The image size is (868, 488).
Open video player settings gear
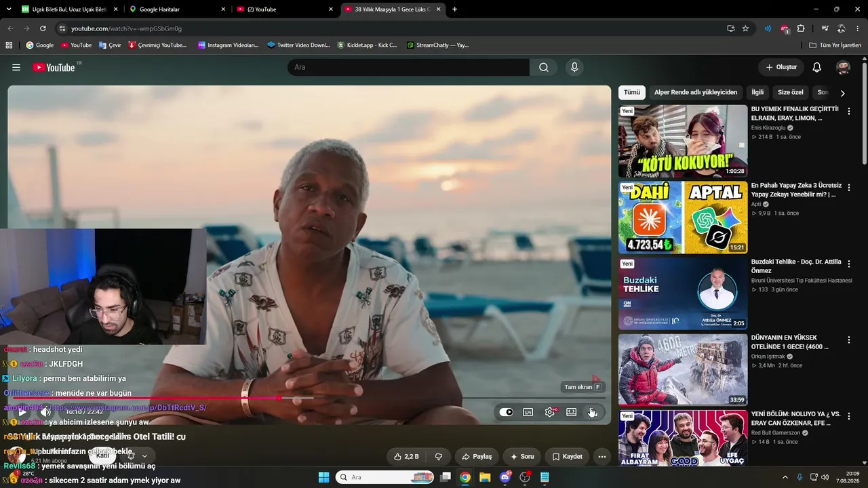coord(550,412)
